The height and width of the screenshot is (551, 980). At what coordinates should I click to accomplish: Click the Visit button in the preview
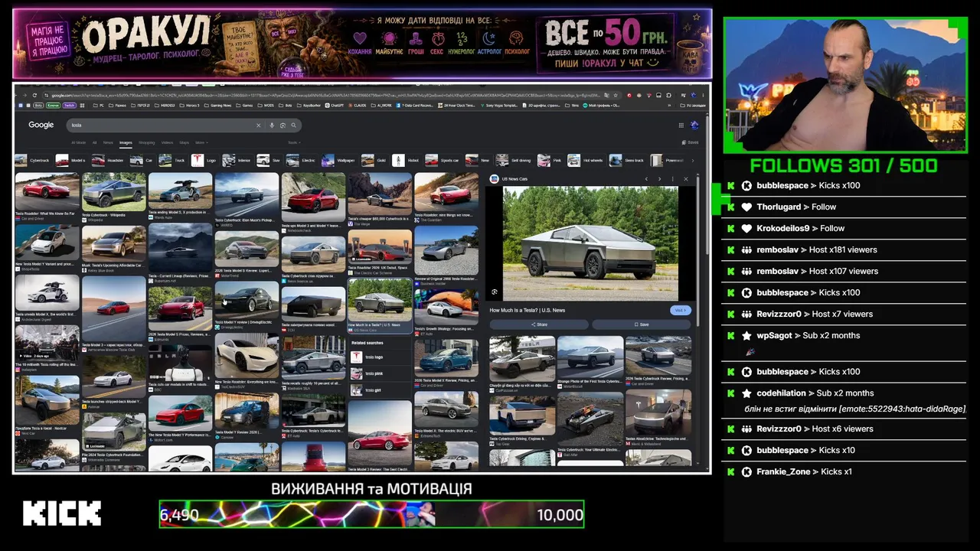pos(680,310)
